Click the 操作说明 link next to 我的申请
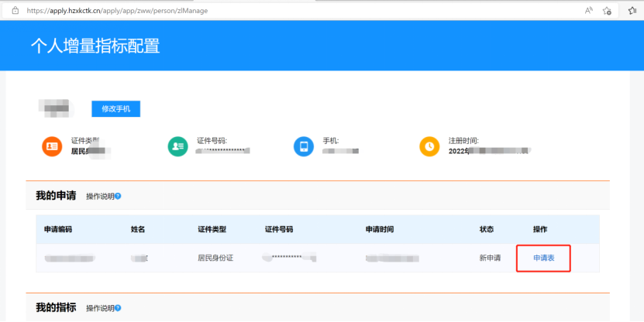This screenshot has width=644, height=322. (x=99, y=197)
